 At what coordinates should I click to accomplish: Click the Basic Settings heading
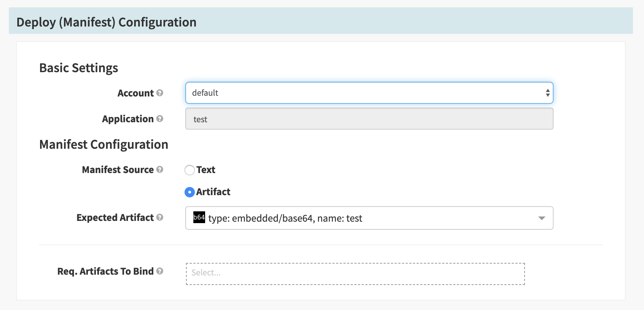pos(79,68)
